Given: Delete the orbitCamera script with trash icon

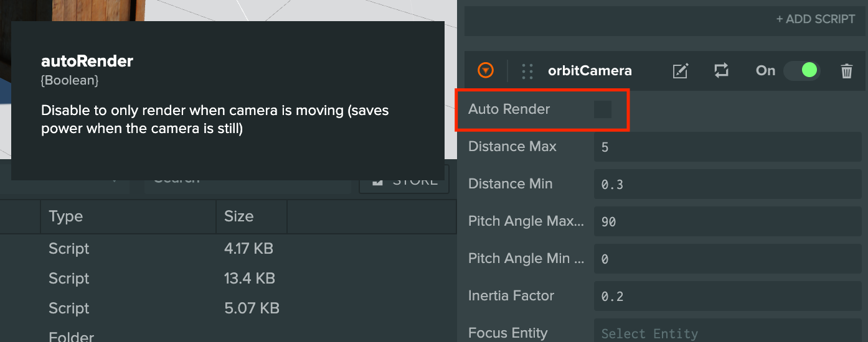Looking at the screenshot, I should [846, 71].
